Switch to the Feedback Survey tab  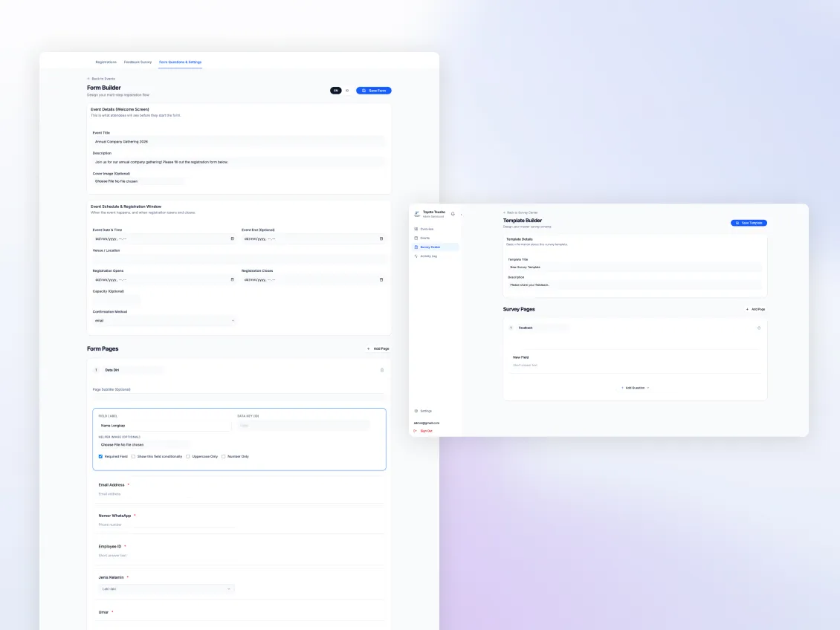coord(138,62)
